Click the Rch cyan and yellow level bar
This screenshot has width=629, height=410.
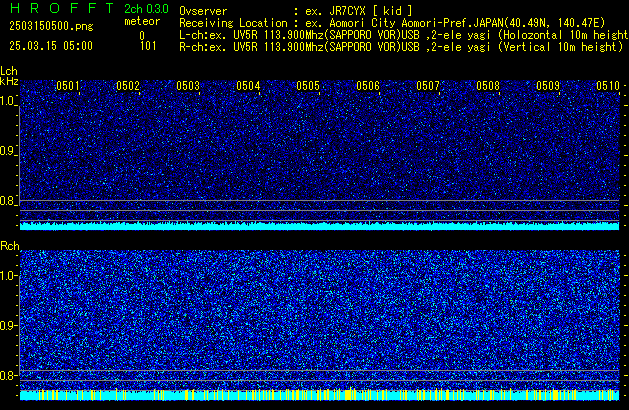[x=320, y=395]
